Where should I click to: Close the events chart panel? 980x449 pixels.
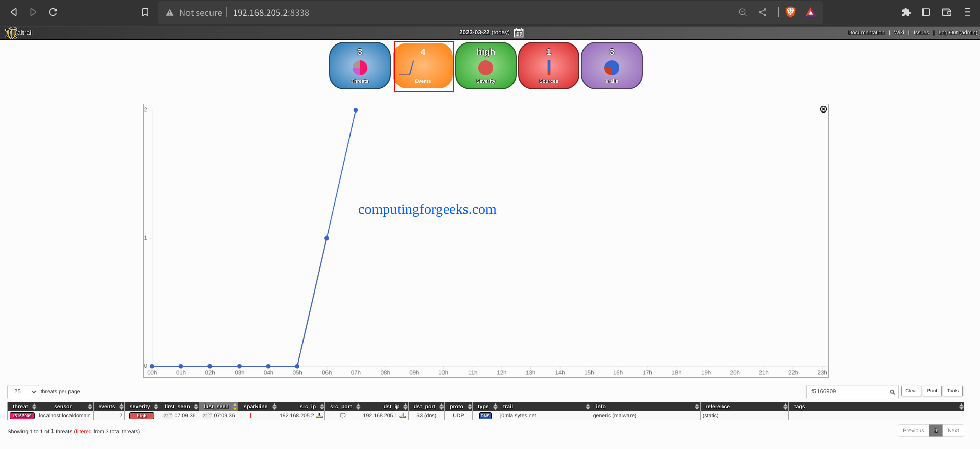[823, 109]
